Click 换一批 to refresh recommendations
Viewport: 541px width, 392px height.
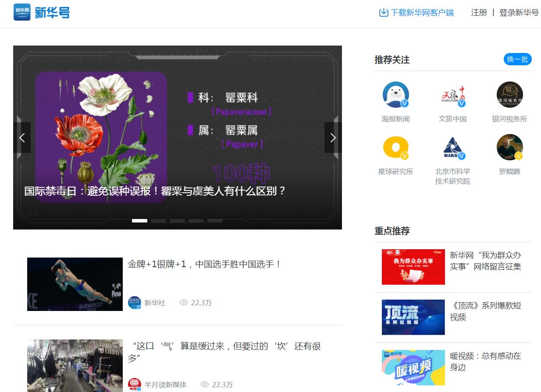tap(517, 60)
